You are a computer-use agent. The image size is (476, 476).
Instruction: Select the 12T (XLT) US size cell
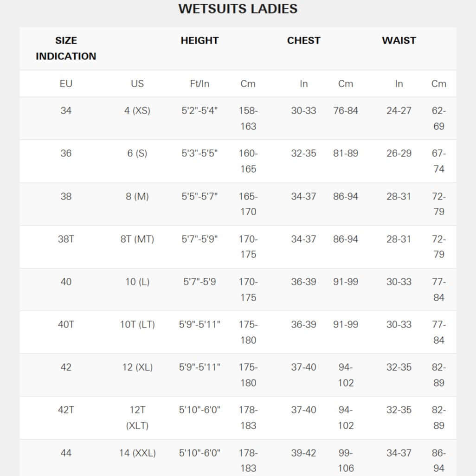(x=137, y=418)
